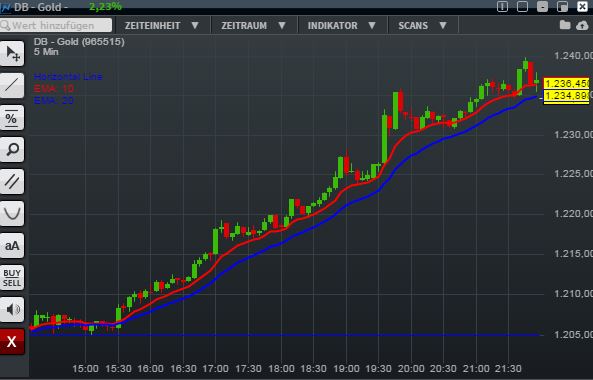Detach window with overlapping squares button
The height and width of the screenshot is (380, 593).
point(562,6)
